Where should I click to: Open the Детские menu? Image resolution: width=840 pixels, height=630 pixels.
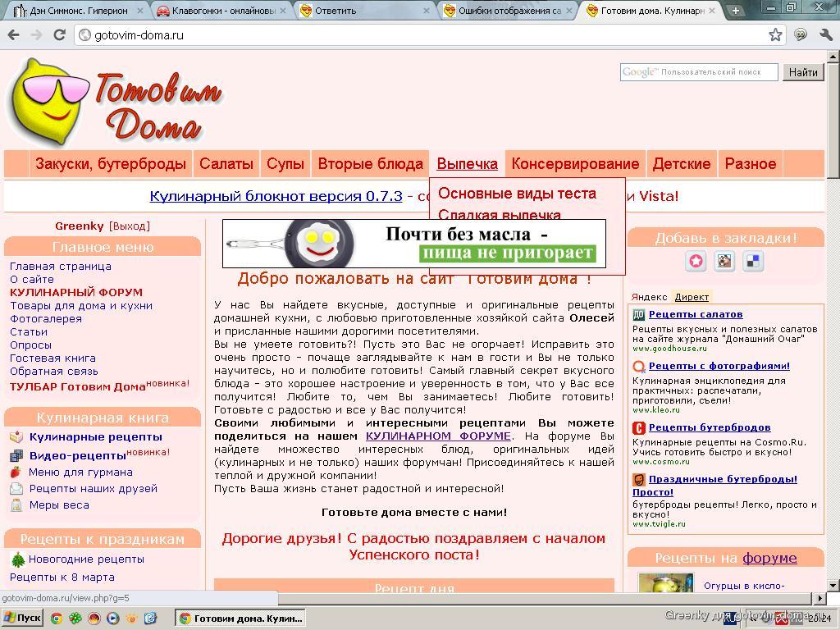(x=682, y=164)
